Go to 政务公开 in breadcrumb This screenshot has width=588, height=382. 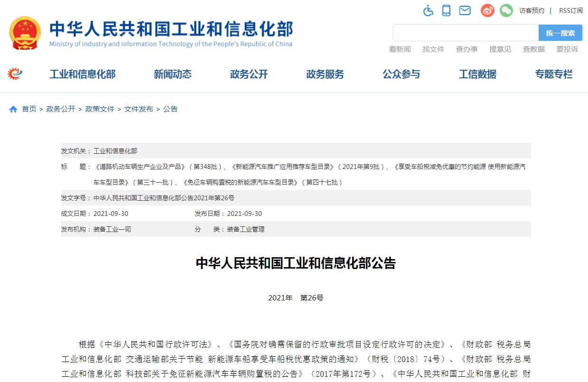(61, 109)
